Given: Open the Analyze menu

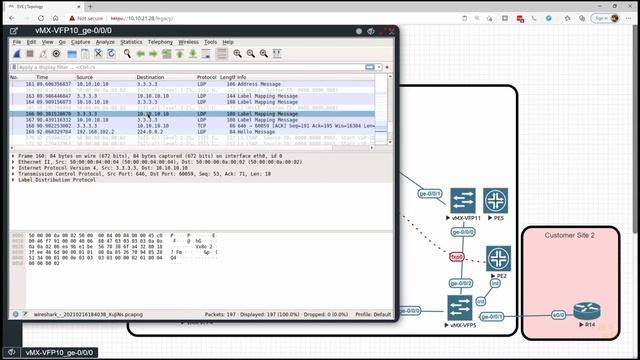Looking at the screenshot, I should tap(105, 42).
